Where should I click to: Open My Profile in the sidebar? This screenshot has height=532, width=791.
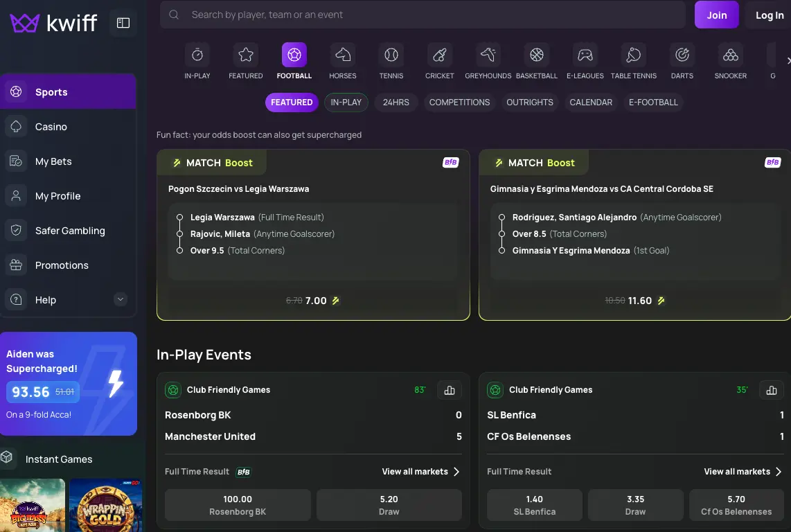(x=68, y=196)
